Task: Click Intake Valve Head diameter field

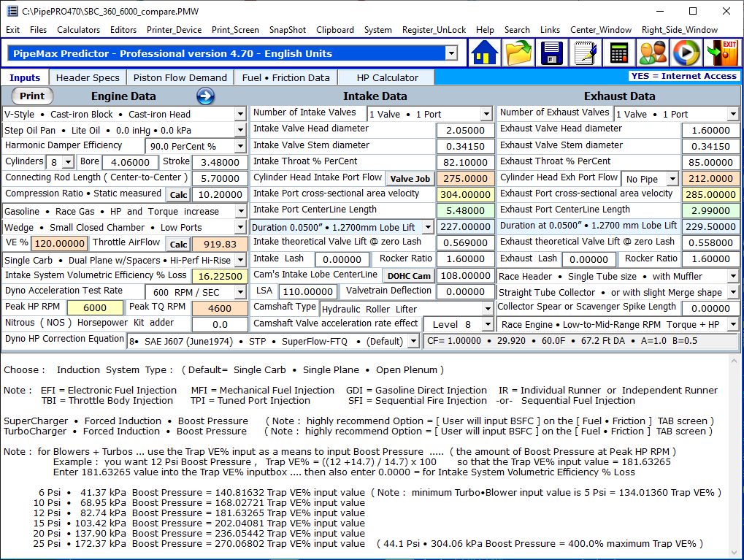Action: 465,130
